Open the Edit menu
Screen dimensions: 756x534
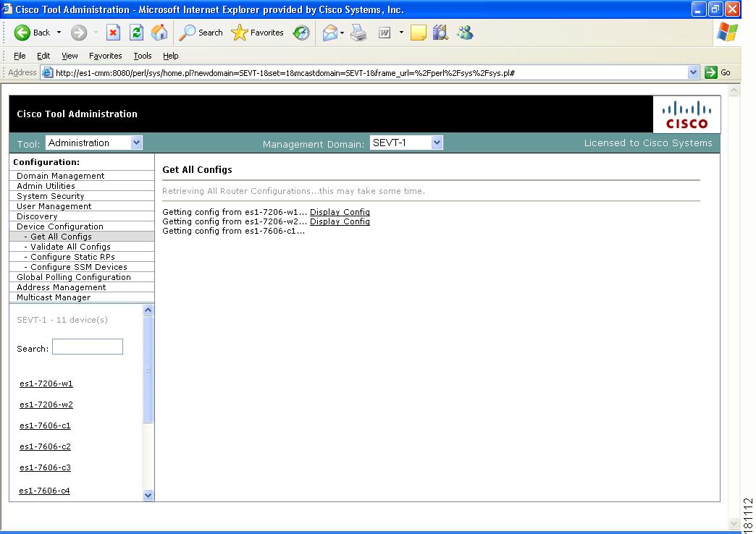coord(43,56)
